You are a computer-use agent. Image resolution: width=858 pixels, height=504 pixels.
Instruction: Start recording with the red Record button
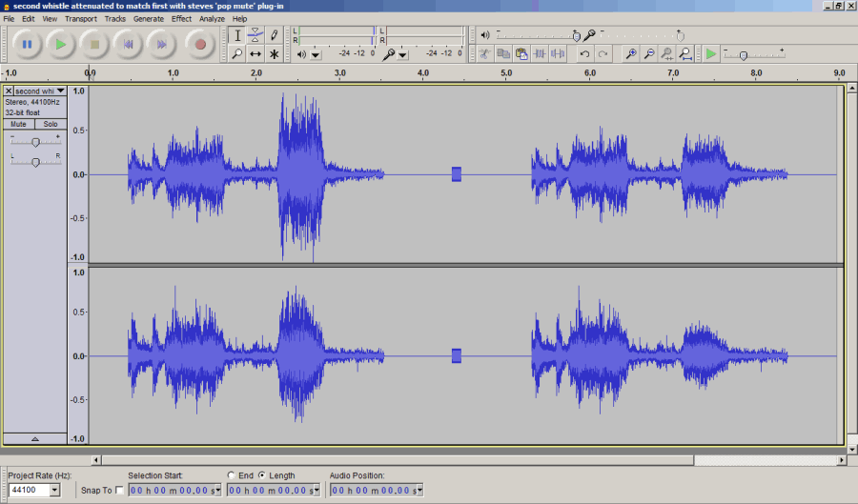tap(200, 44)
